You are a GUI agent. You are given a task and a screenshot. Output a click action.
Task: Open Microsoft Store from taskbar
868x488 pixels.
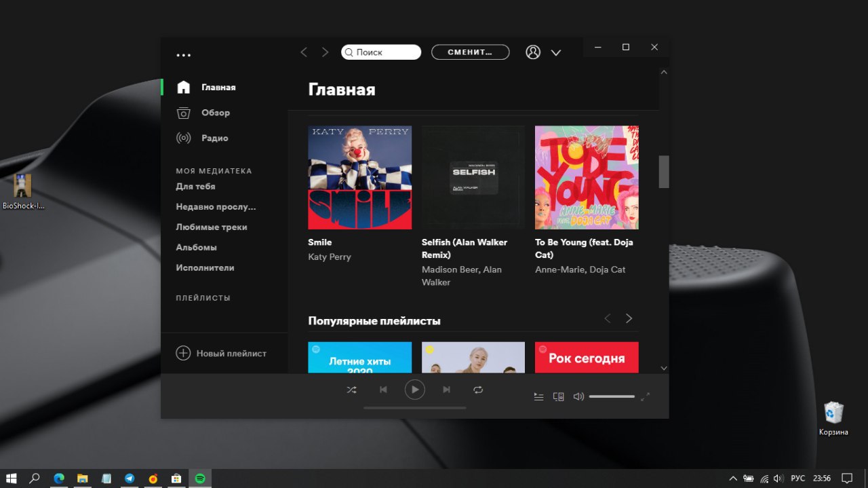point(176,478)
